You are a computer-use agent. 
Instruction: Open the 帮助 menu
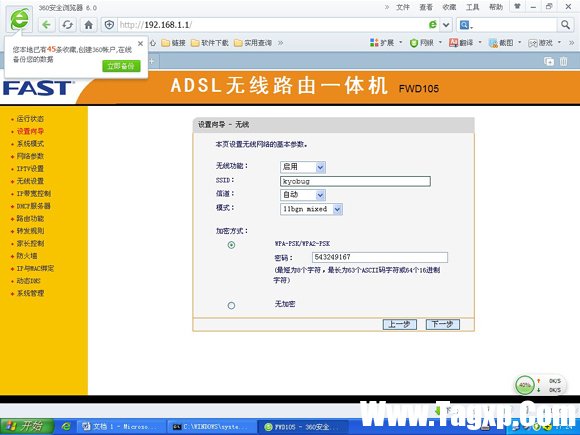point(496,7)
